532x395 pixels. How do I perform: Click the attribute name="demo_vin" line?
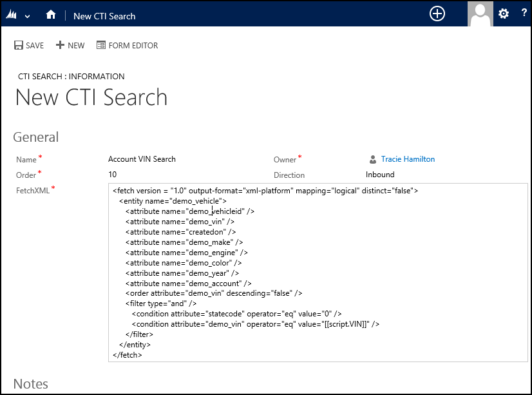click(180, 222)
